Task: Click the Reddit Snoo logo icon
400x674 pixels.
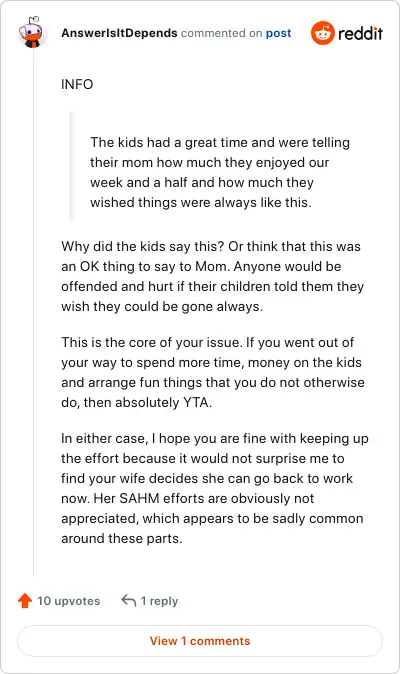Action: tap(323, 33)
